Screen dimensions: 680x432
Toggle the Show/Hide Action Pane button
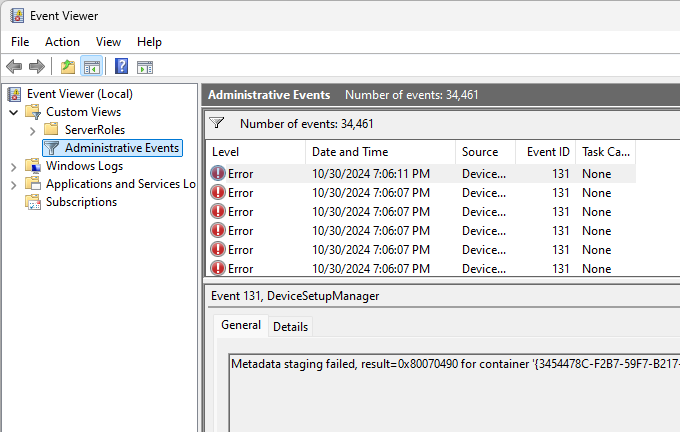(x=145, y=67)
